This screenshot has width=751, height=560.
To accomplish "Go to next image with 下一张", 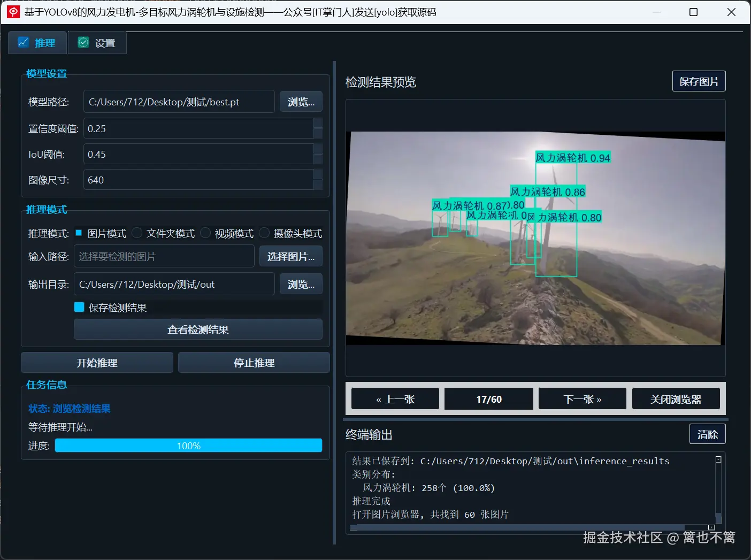I will [583, 399].
